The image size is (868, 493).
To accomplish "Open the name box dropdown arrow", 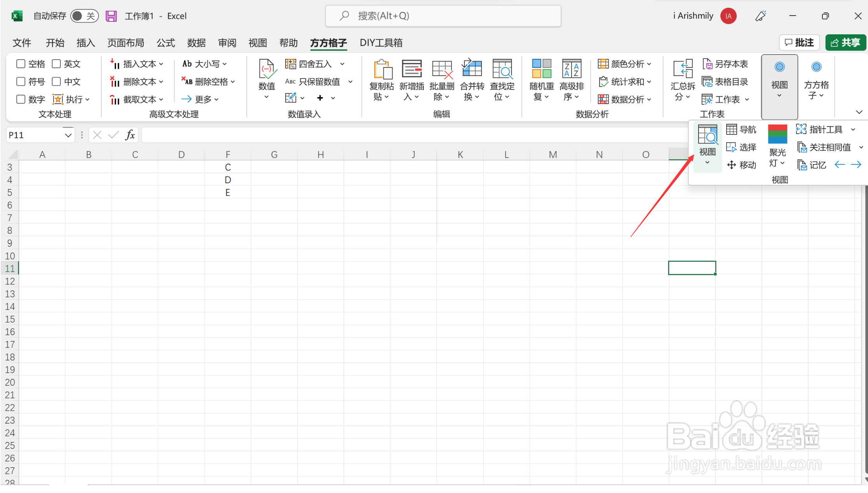I will (68, 135).
